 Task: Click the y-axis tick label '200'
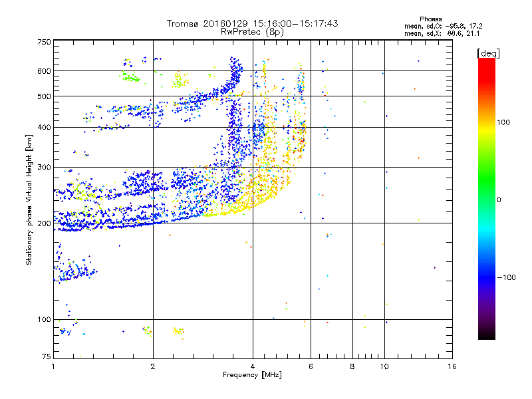pyautogui.click(x=44, y=223)
